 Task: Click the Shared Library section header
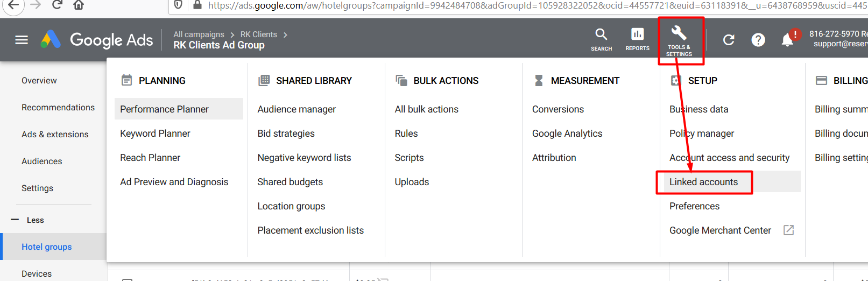(305, 81)
